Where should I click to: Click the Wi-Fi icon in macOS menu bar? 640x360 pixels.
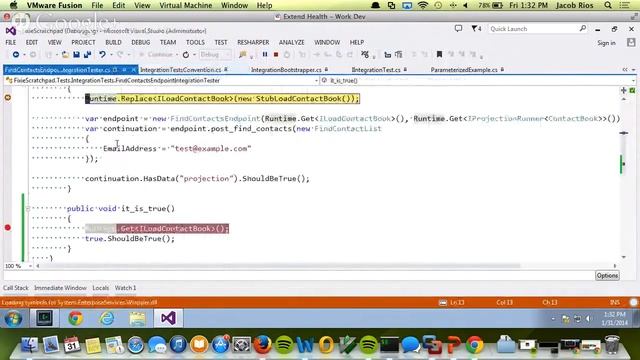tap(423, 5)
